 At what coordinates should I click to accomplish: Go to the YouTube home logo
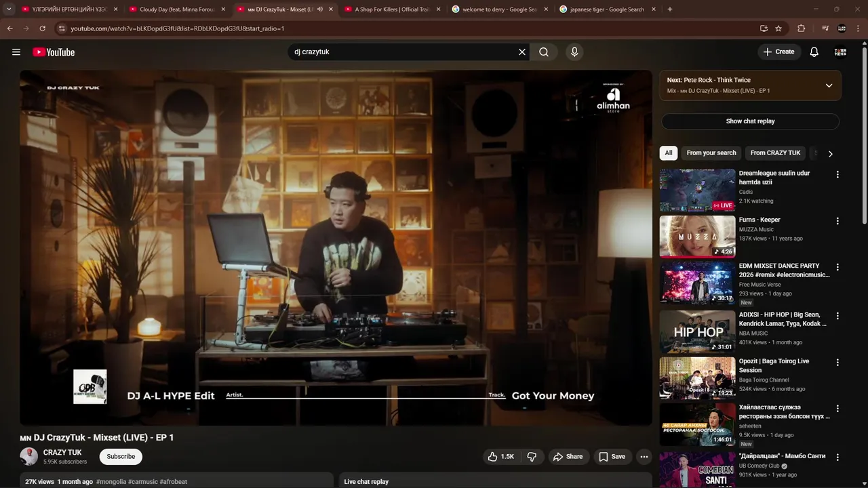pyautogui.click(x=54, y=52)
